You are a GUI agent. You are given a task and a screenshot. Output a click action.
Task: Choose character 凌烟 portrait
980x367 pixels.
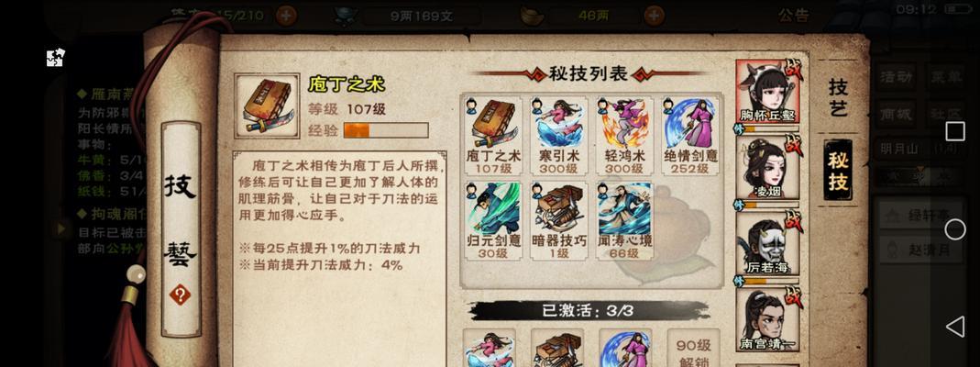tap(768, 168)
